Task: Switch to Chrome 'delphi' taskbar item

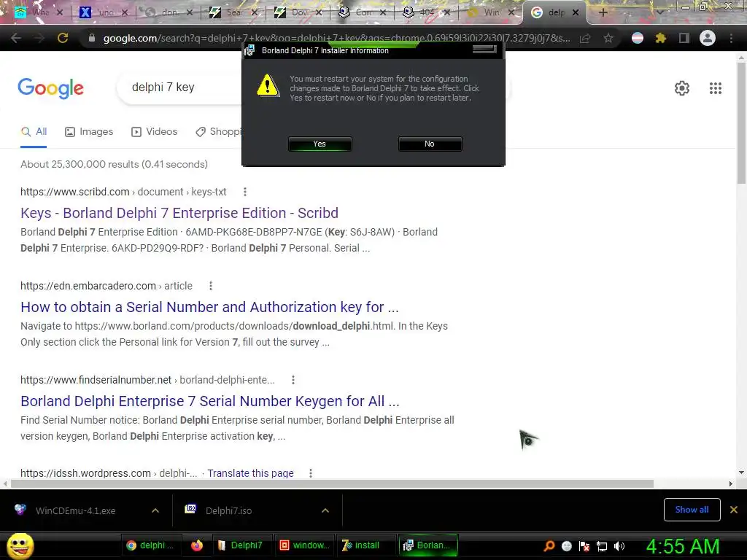Action: tap(150, 545)
